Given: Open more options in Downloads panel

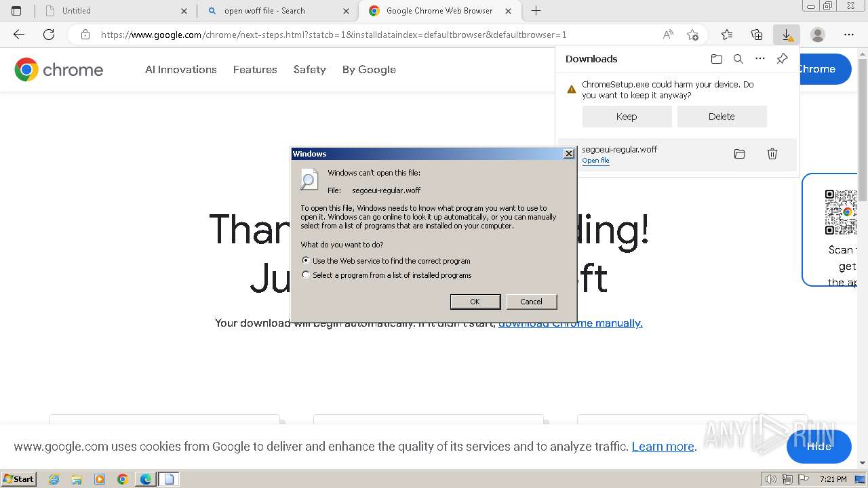Looking at the screenshot, I should 760,59.
